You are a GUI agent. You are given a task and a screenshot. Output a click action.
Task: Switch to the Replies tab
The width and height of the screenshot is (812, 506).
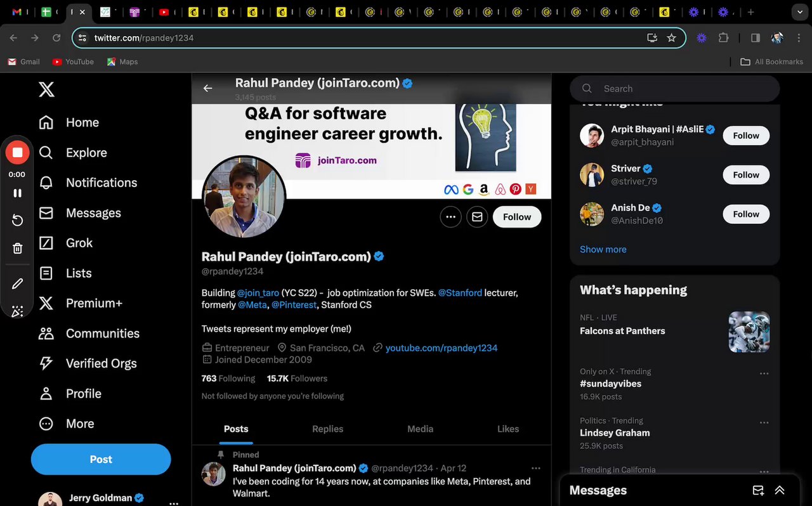327,429
